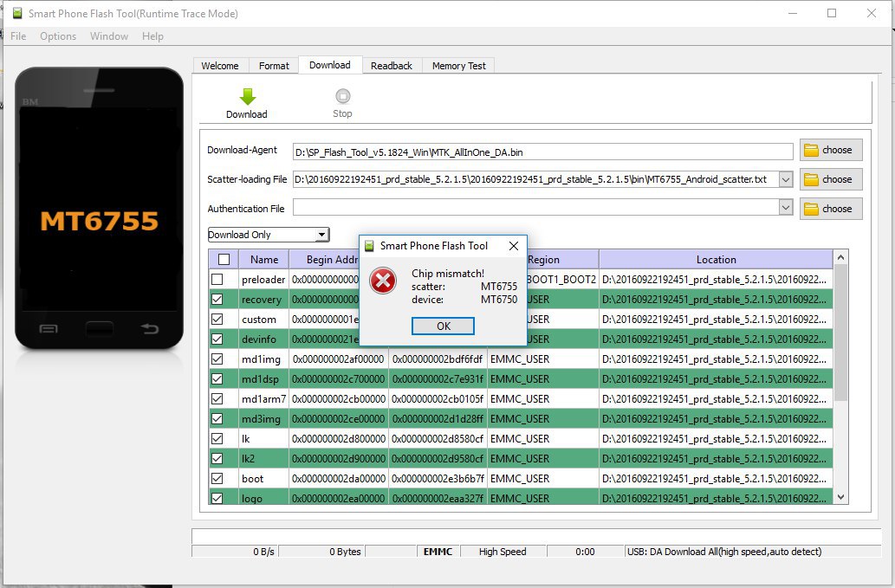Uncheck the md1img partition checkbox
This screenshot has height=588, width=895.
[x=217, y=359]
